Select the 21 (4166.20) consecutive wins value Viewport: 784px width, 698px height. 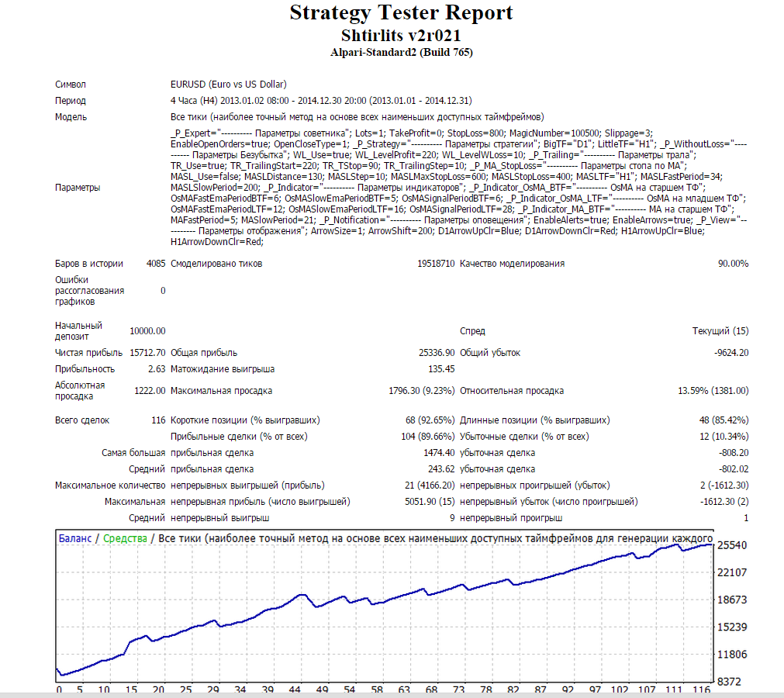(x=430, y=485)
